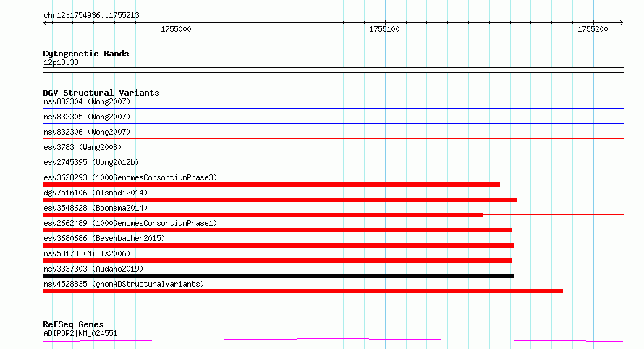Click the red bar under esv3680686
Viewport: 644px width, 349px height.
[x=279, y=245]
